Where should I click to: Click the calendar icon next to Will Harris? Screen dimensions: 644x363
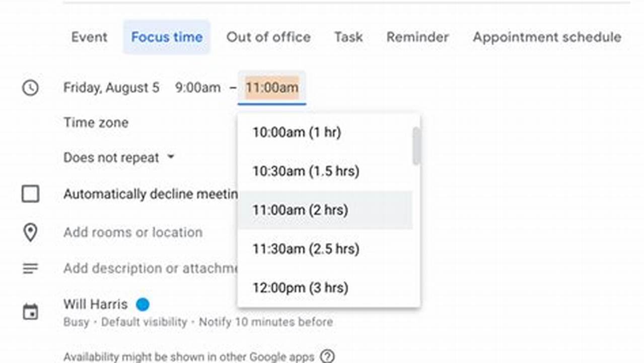(30, 311)
